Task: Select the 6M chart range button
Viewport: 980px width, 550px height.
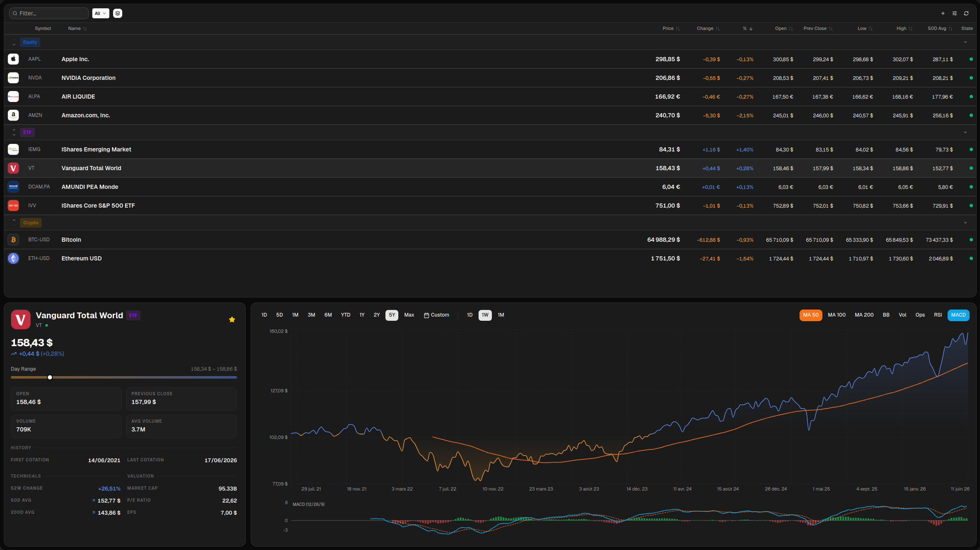Action: click(x=328, y=315)
